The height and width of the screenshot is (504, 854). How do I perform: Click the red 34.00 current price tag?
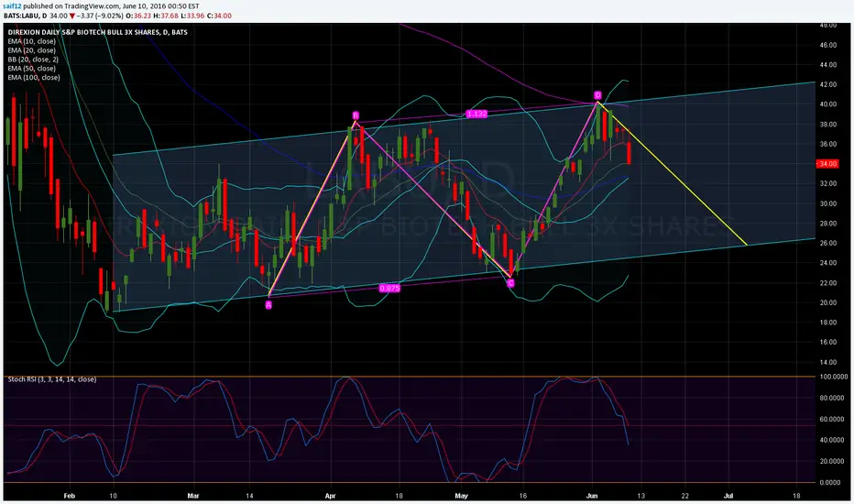827,163
